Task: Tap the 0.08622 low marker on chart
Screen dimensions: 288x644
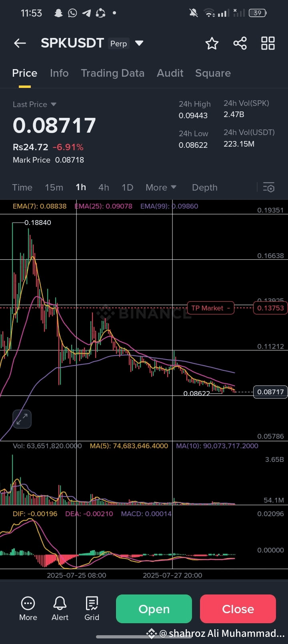Action: 196,394
